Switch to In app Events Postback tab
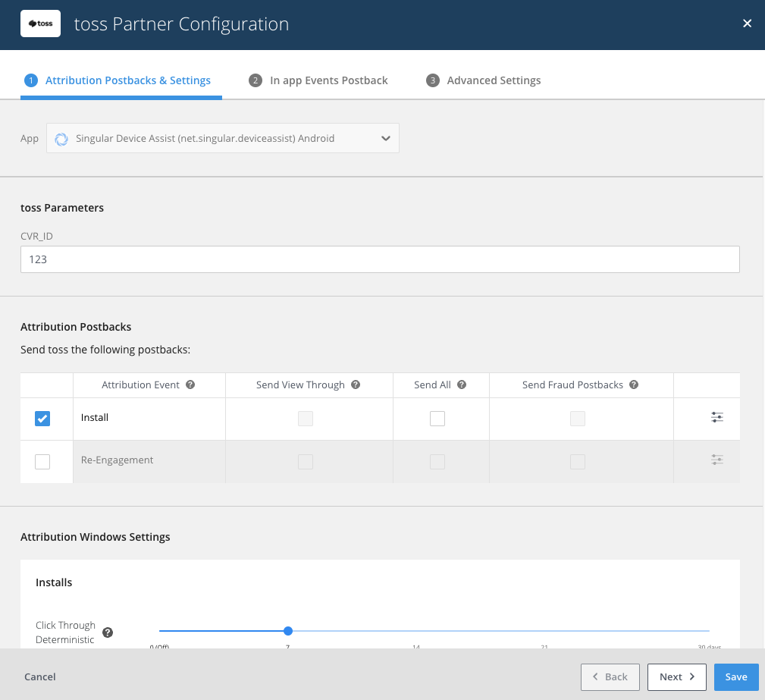This screenshot has height=700, width=765. coord(318,80)
